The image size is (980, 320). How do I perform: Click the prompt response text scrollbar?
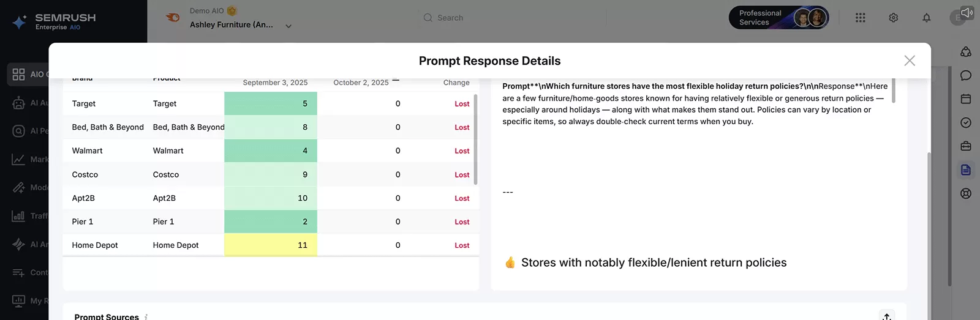coord(894,90)
